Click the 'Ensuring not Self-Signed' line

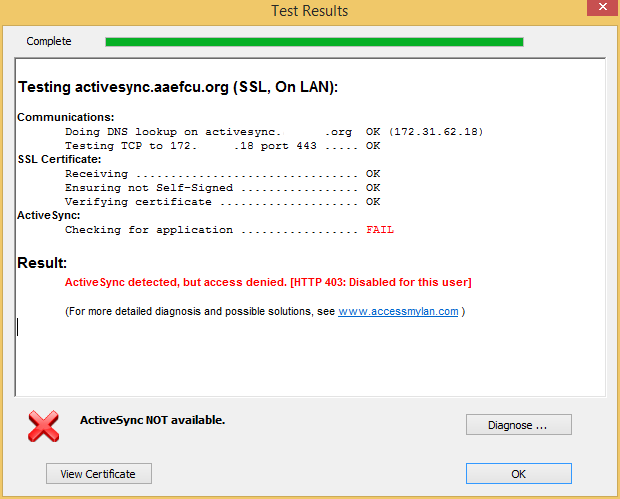coord(223,188)
